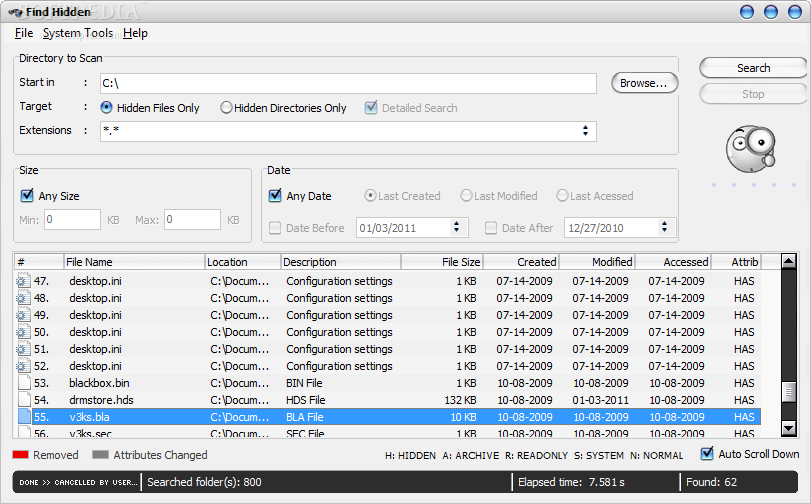
Task: Click file icon for row 48 desktop.ini
Action: click(24, 298)
